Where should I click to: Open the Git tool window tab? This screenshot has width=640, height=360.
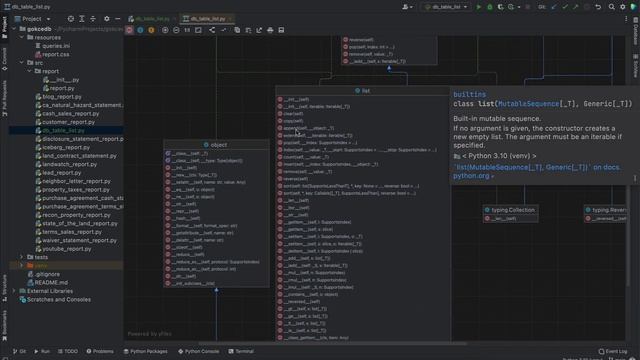(x=19, y=351)
